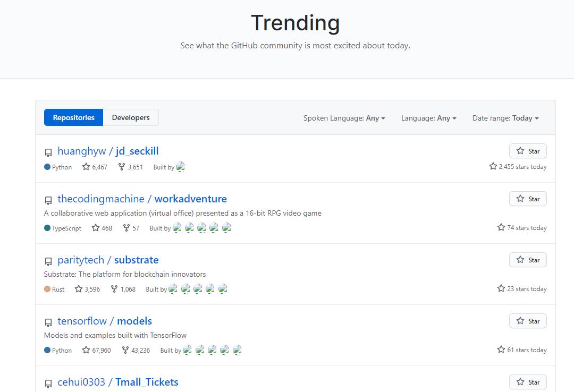
Task: Open first Built by avatar for workadventure
Action: (x=177, y=228)
